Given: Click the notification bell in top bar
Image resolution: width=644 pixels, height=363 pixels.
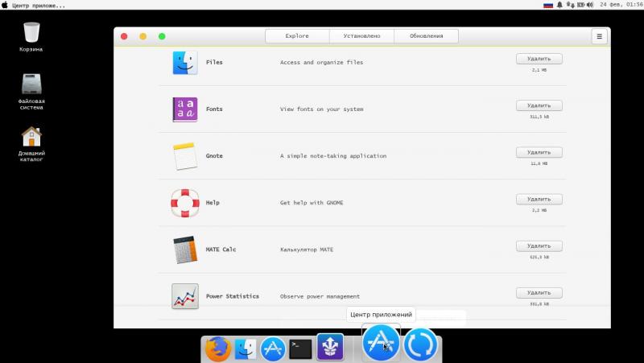Looking at the screenshot, I should [560, 5].
